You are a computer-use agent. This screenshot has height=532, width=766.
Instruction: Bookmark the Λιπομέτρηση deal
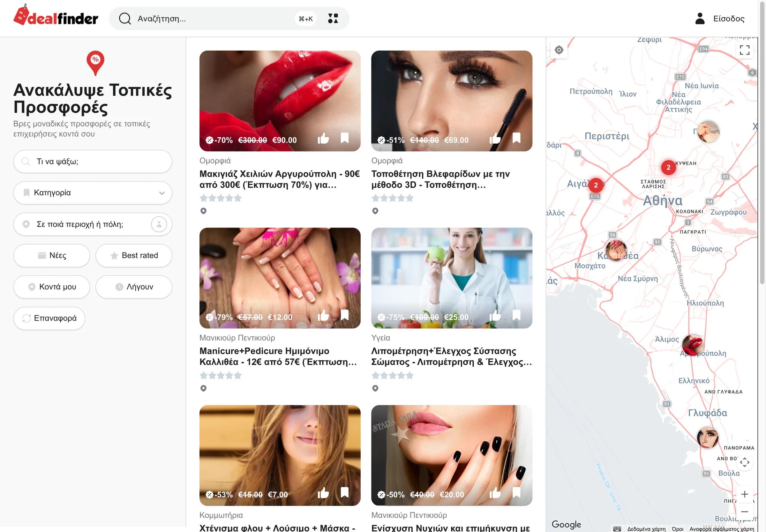(x=516, y=315)
